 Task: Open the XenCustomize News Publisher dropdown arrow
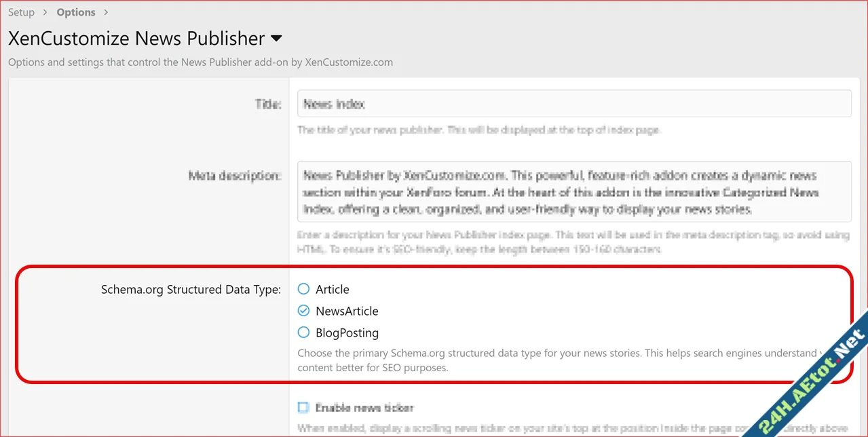pos(276,39)
